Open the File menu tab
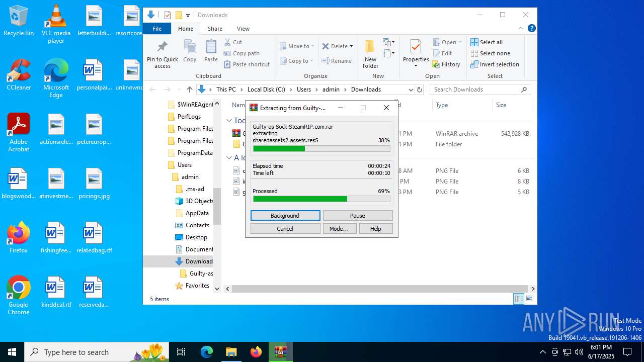This screenshot has height=362, width=644. pos(157,29)
